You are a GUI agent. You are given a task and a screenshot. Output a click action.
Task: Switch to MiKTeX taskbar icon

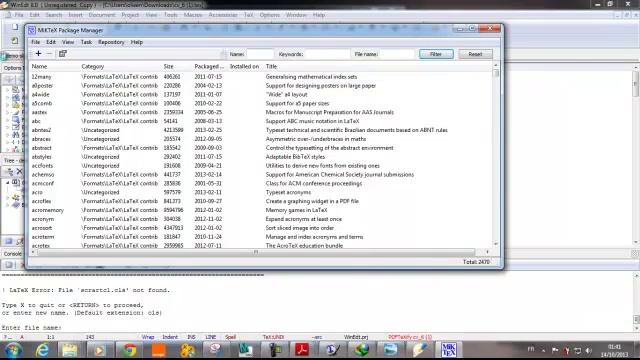pos(448,350)
